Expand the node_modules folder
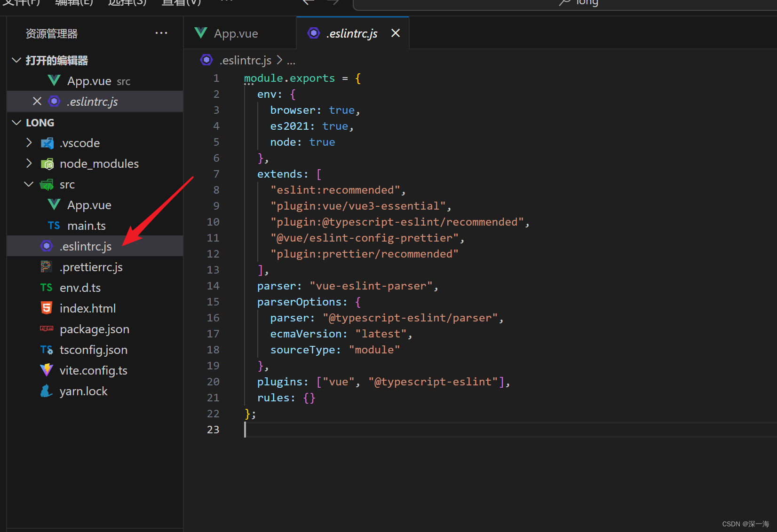 pos(29,164)
